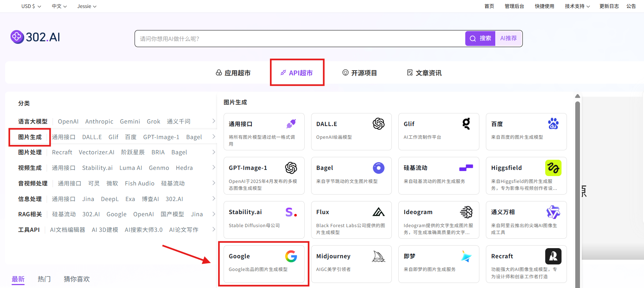Click the 302.AI logo icon
Screen dimensions: 644x288
pos(17,37)
